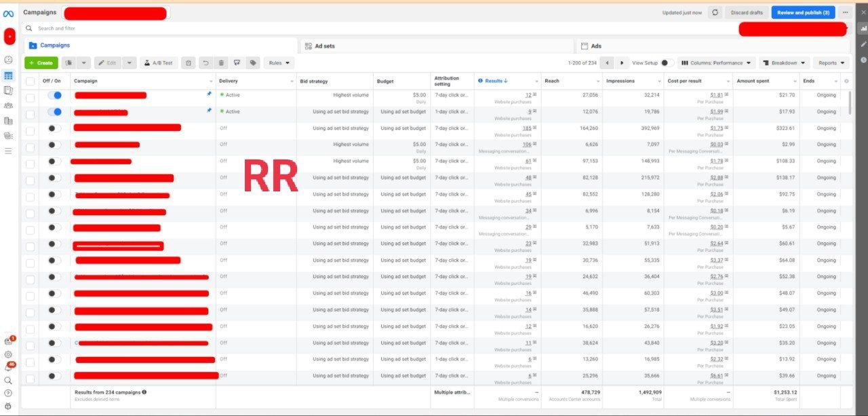The image size is (868, 416).
Task: Click the bug report icon in sidebar
Action: (8, 406)
